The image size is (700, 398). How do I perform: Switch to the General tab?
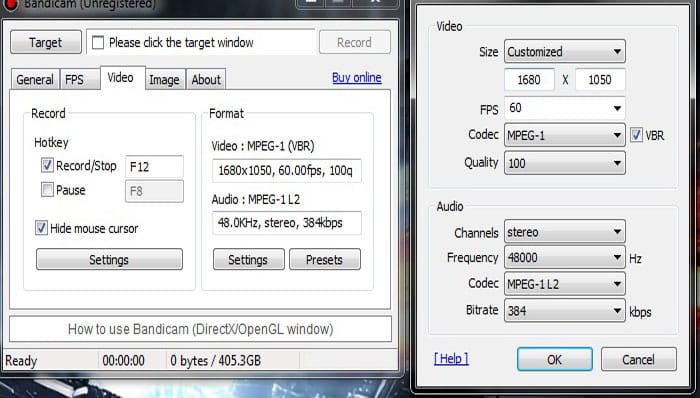(x=35, y=79)
